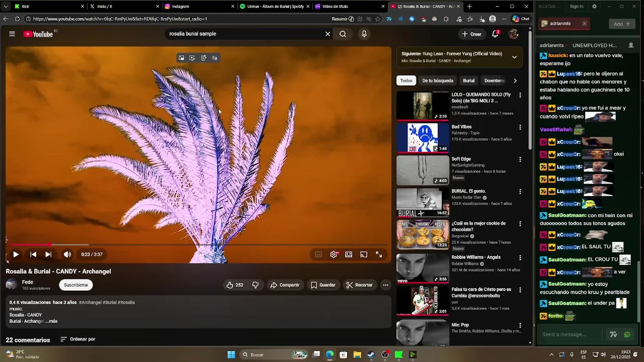
Task: Open a new browser tab
Action: tap(469, 7)
